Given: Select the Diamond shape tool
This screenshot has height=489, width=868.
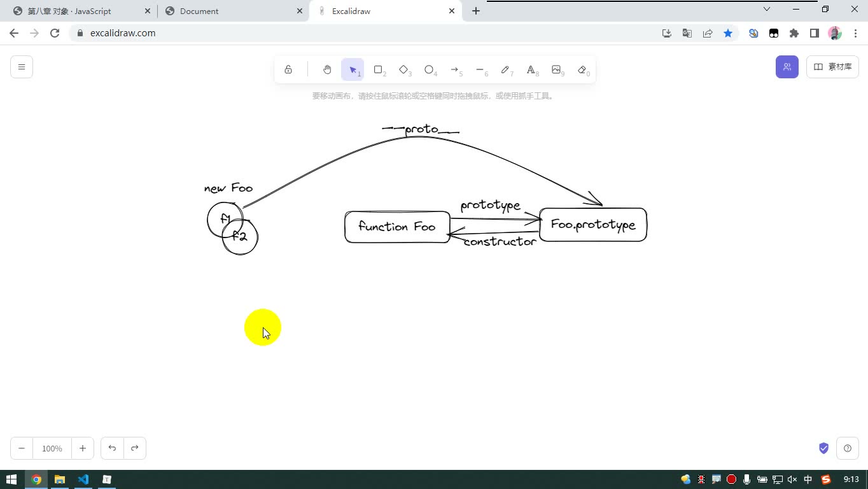Looking at the screenshot, I should click(x=403, y=69).
